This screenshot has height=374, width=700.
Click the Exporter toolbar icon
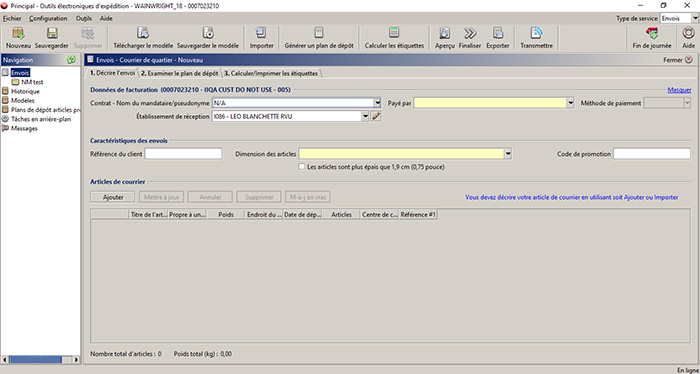pyautogui.click(x=498, y=33)
